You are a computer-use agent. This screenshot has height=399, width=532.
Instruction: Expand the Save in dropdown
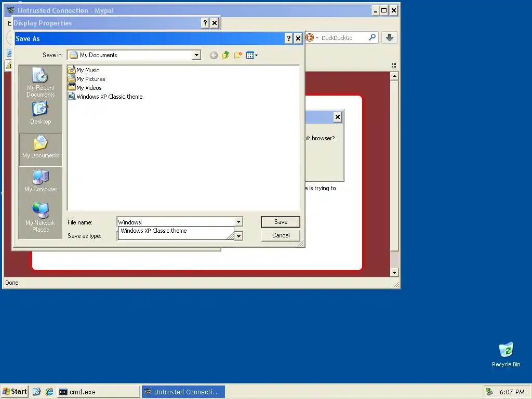[x=196, y=55]
